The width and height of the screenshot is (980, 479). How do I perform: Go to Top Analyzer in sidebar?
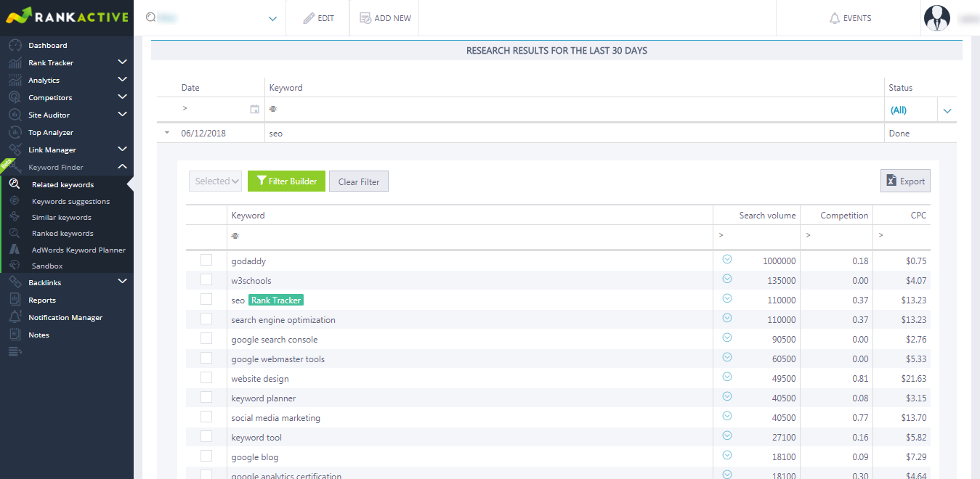coord(51,132)
